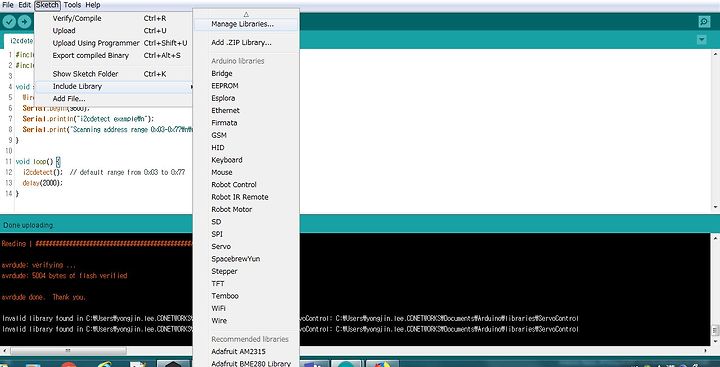Include the Ethernet library
Image resolution: width=720 pixels, height=367 pixels.
246,111
